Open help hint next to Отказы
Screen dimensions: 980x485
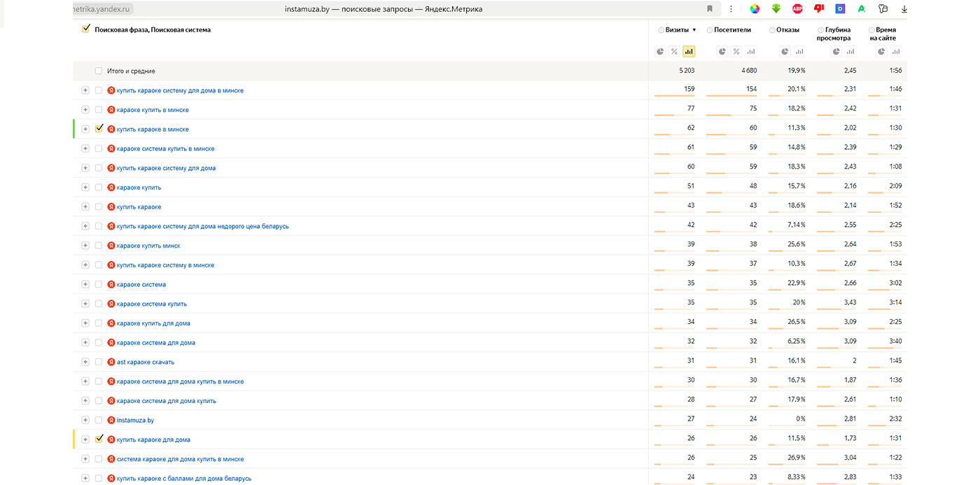pyautogui.click(x=772, y=30)
